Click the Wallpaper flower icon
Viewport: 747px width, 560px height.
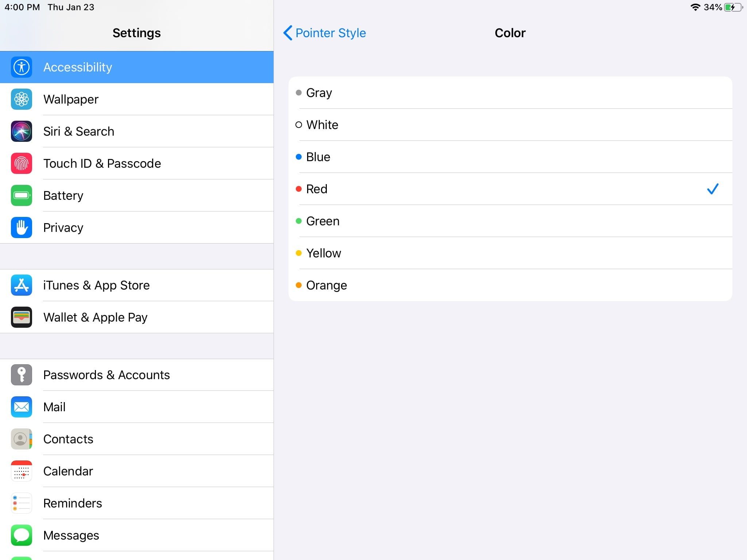coord(21,99)
